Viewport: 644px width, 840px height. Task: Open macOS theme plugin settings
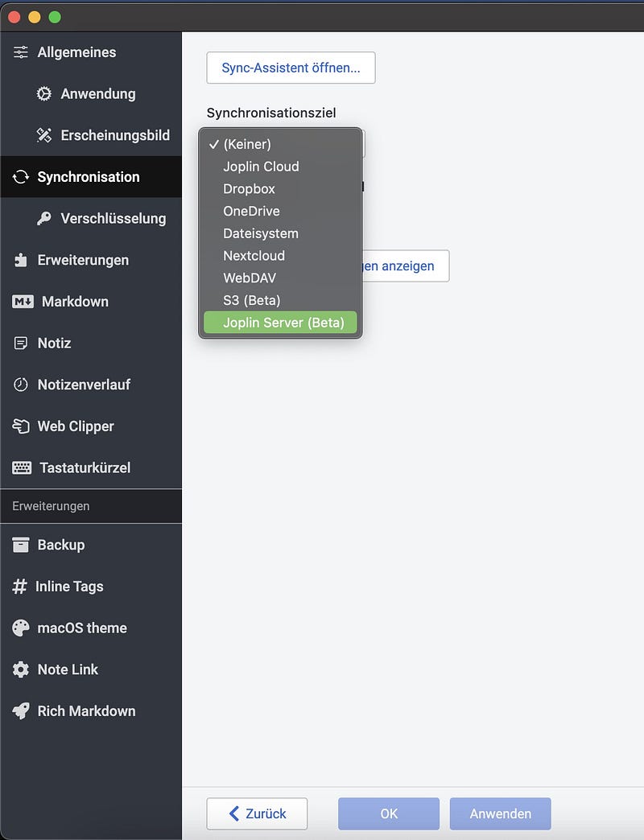point(91,628)
